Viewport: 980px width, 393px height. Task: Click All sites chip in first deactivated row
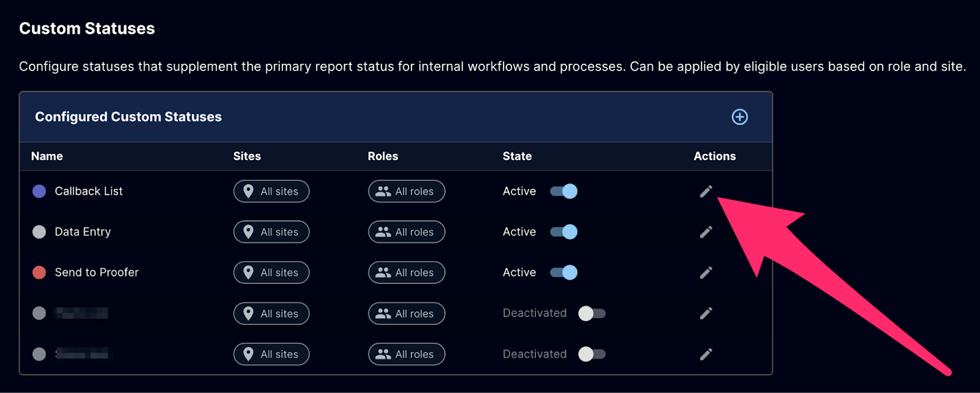point(271,313)
